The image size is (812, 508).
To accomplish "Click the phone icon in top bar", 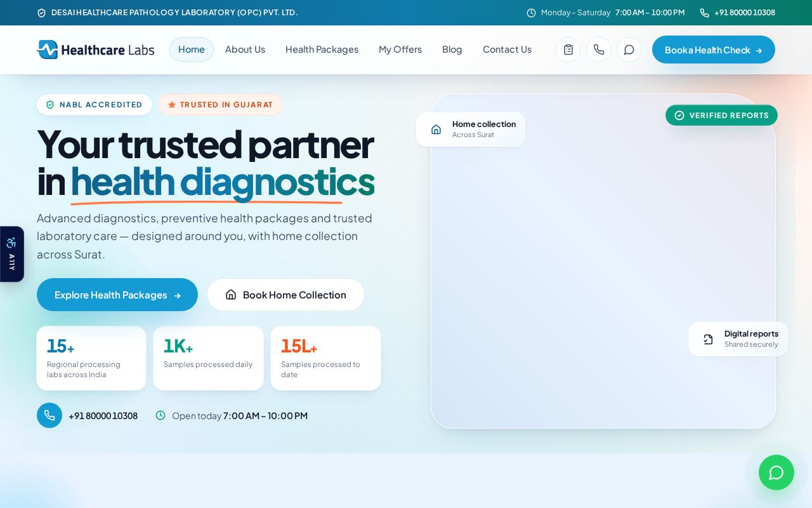I will click(x=704, y=13).
